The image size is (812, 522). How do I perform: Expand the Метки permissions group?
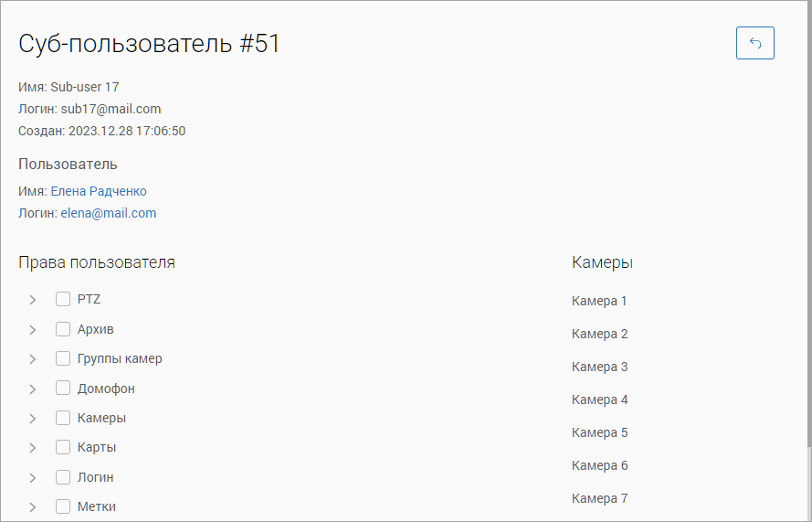click(32, 507)
